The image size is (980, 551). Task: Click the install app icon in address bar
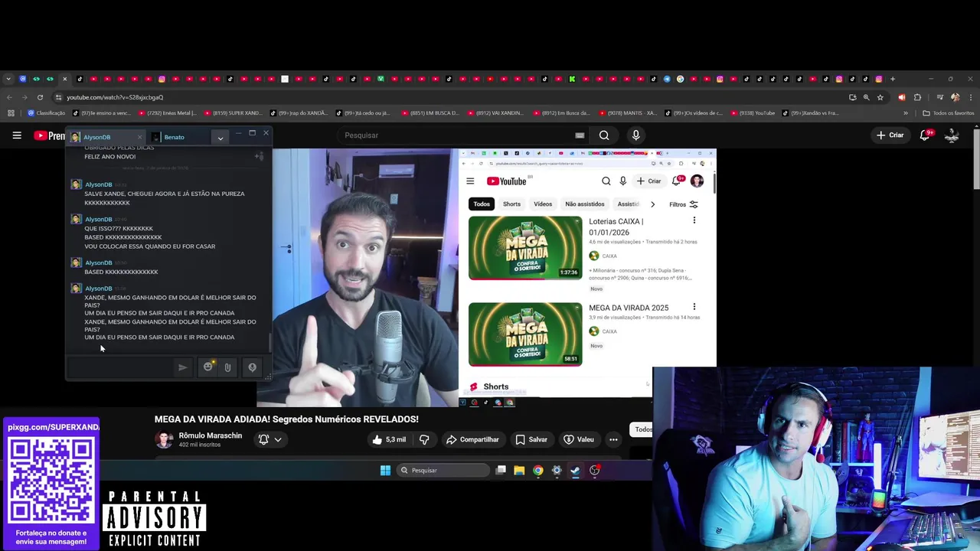[x=852, y=97]
